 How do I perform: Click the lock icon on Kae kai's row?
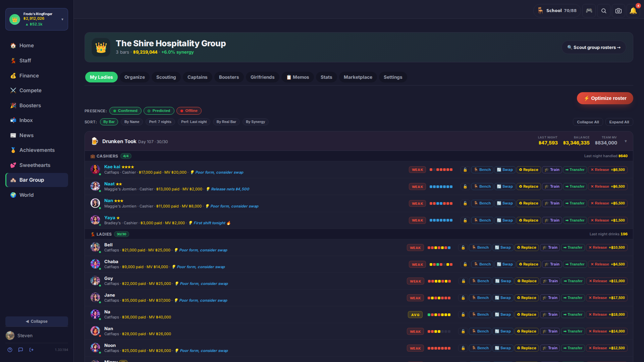465,170
